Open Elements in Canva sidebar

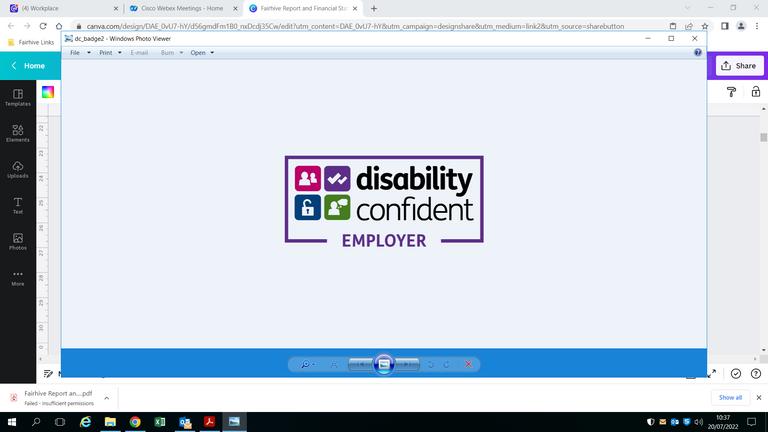(18, 133)
